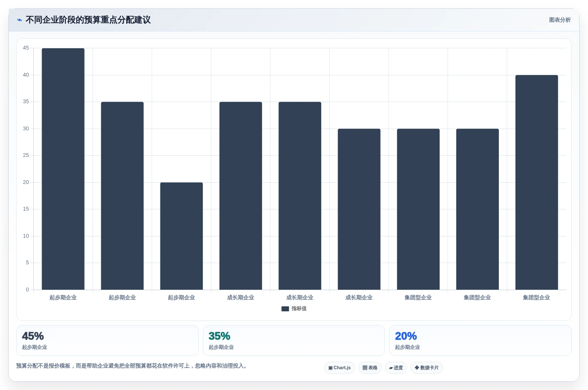588x390 pixels.
Task: Click the green 35% stat card
Action: point(294,340)
